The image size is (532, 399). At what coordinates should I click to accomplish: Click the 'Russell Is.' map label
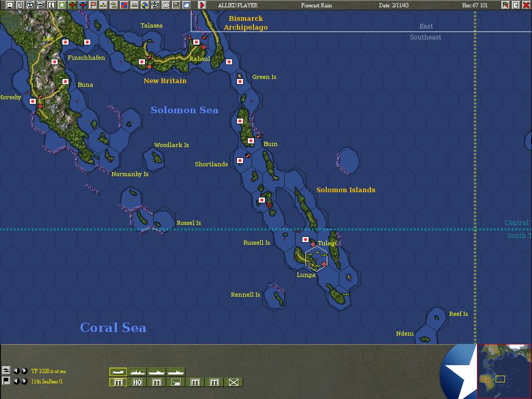pyautogui.click(x=257, y=243)
